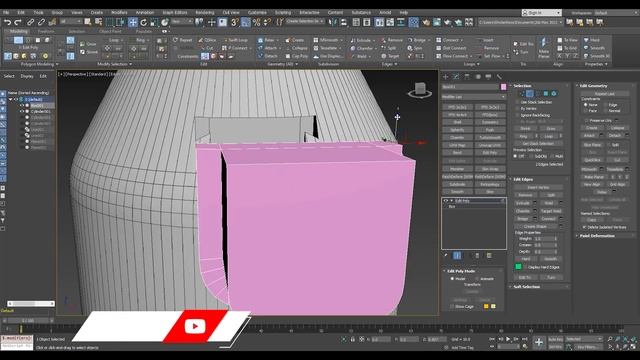Activate the Select and Move tool

(133, 22)
